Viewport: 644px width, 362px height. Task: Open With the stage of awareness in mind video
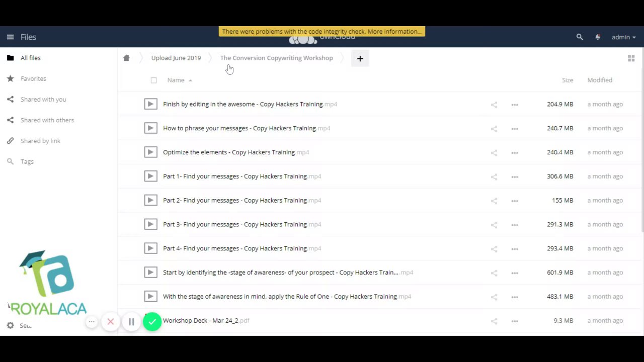[x=287, y=296]
